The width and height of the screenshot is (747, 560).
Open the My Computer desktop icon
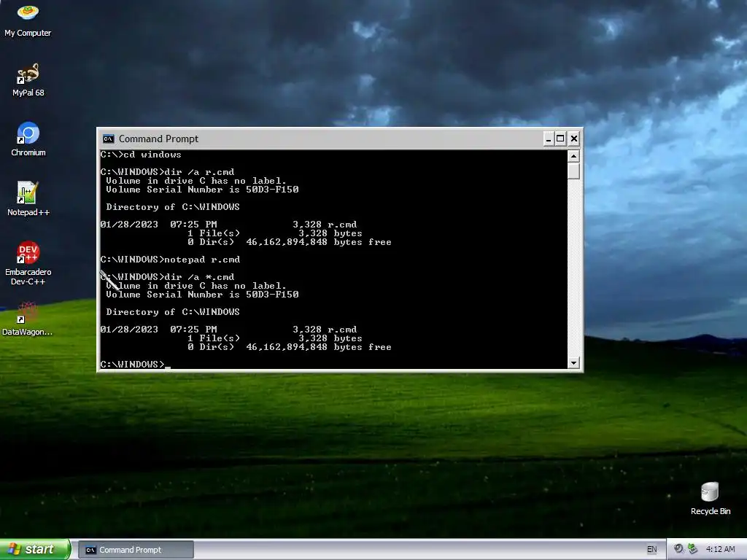pos(28,20)
